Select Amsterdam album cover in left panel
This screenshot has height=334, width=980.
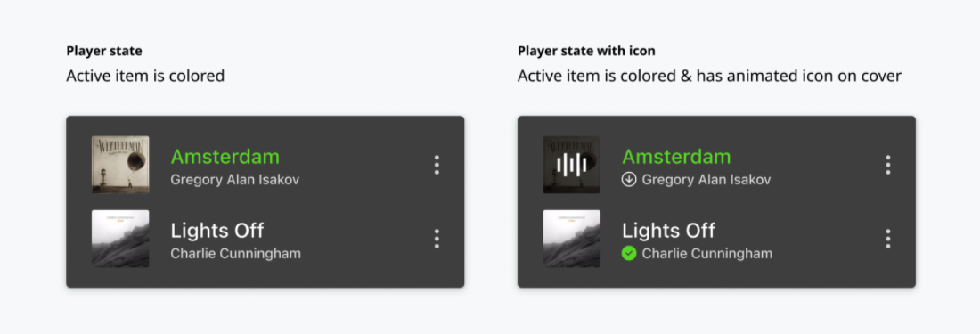pos(120,165)
